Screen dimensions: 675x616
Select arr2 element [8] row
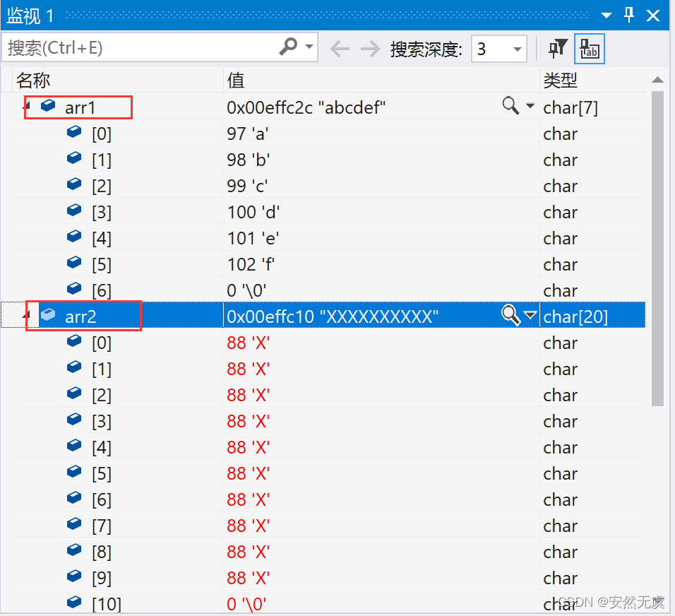click(328, 552)
